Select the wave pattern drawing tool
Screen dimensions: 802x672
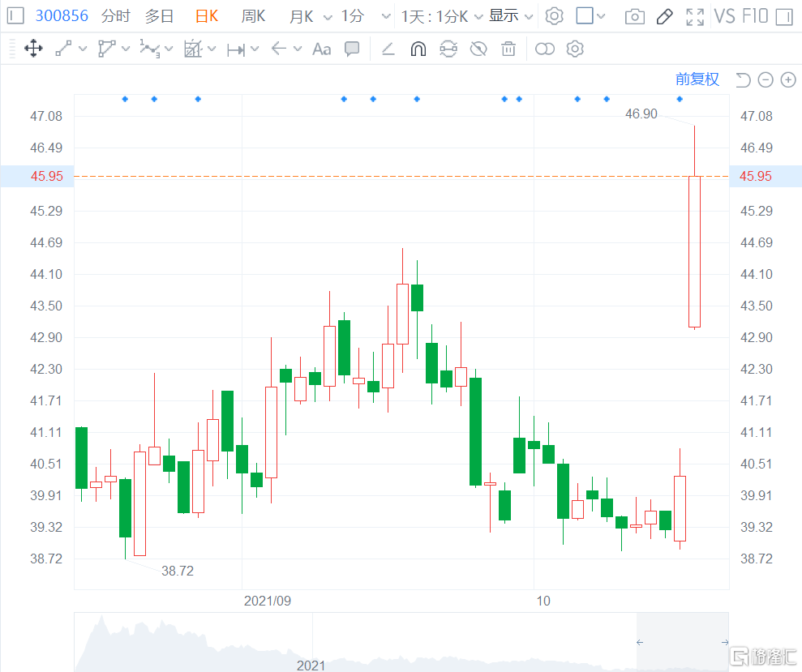[150, 49]
